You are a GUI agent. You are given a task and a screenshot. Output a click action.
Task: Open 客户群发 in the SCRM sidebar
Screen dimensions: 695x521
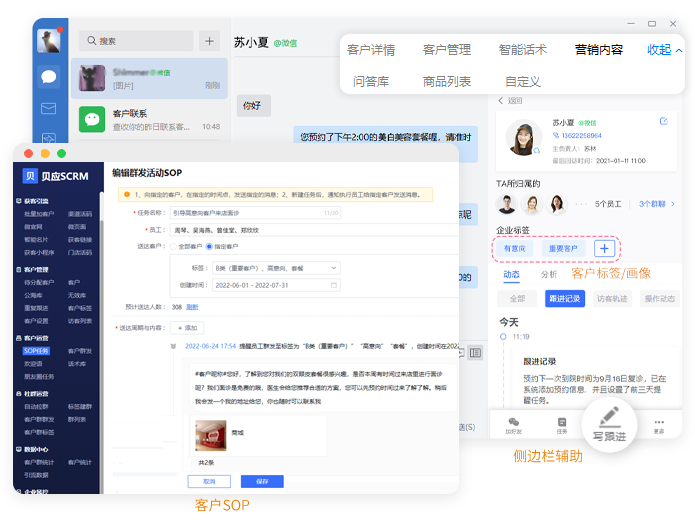(x=80, y=351)
